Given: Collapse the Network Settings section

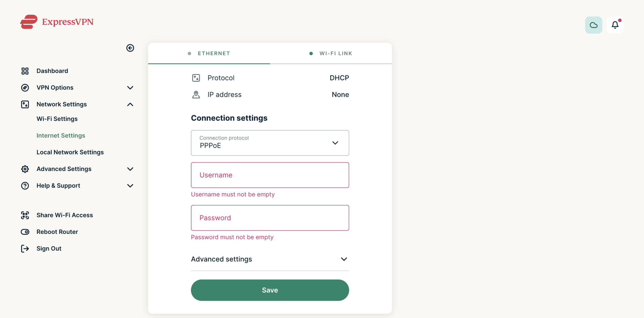Looking at the screenshot, I should (130, 105).
